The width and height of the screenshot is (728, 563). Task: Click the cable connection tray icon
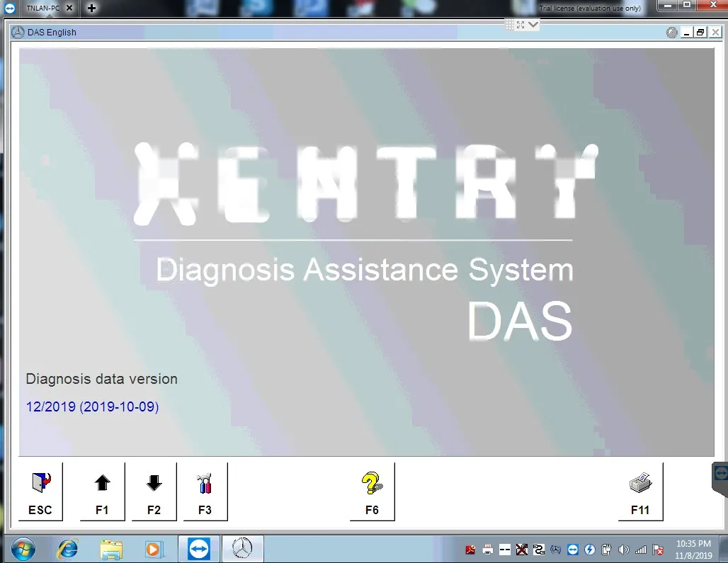[x=539, y=550]
